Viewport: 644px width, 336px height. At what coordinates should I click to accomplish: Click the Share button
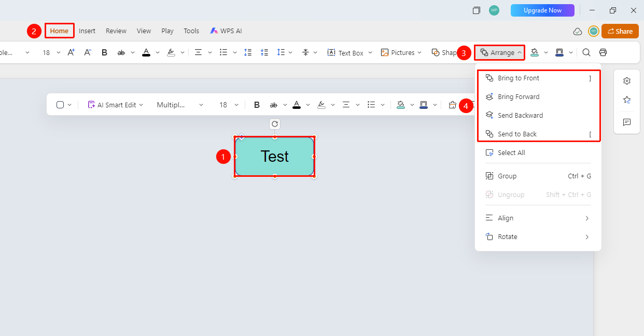point(620,31)
